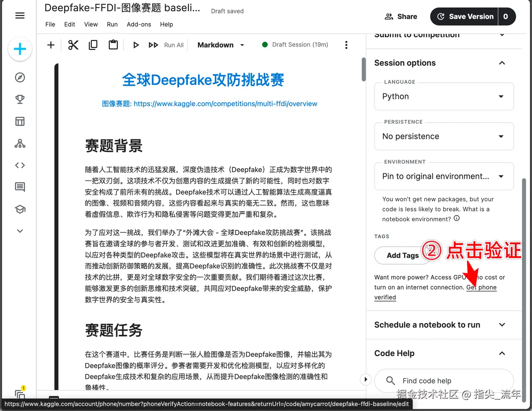This screenshot has height=411, width=532.
Task: Copy cell using toolbar copy icon
Action: pos(93,45)
